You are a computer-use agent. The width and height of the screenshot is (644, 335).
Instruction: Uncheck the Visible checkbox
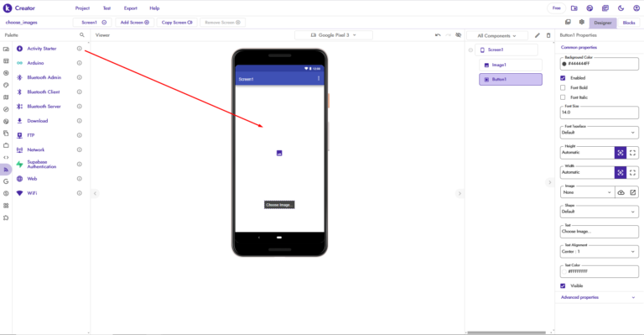pyautogui.click(x=563, y=285)
